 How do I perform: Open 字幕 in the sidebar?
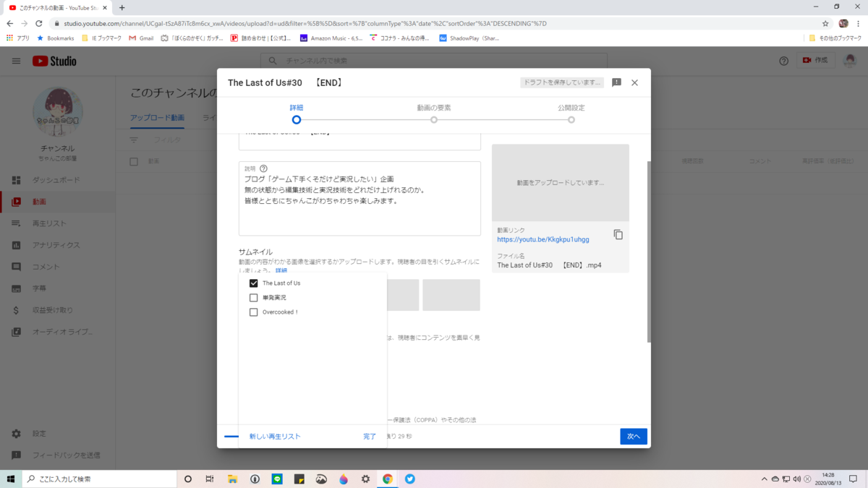coord(58,288)
